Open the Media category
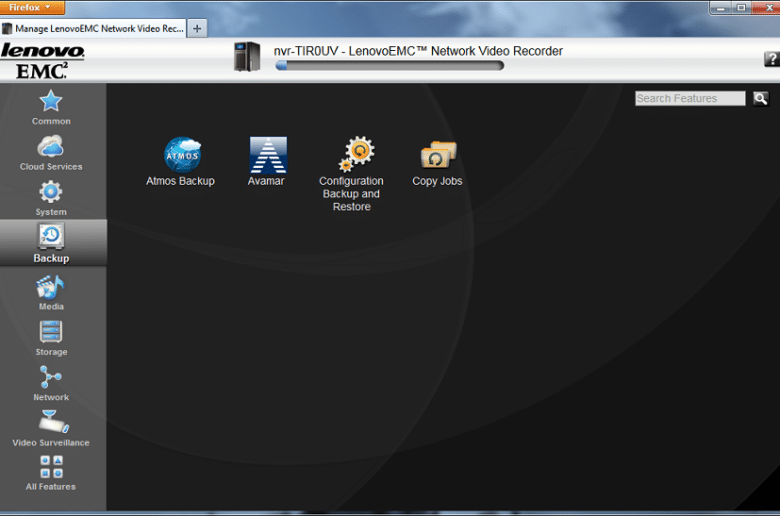This screenshot has width=780, height=516. coord(51,294)
